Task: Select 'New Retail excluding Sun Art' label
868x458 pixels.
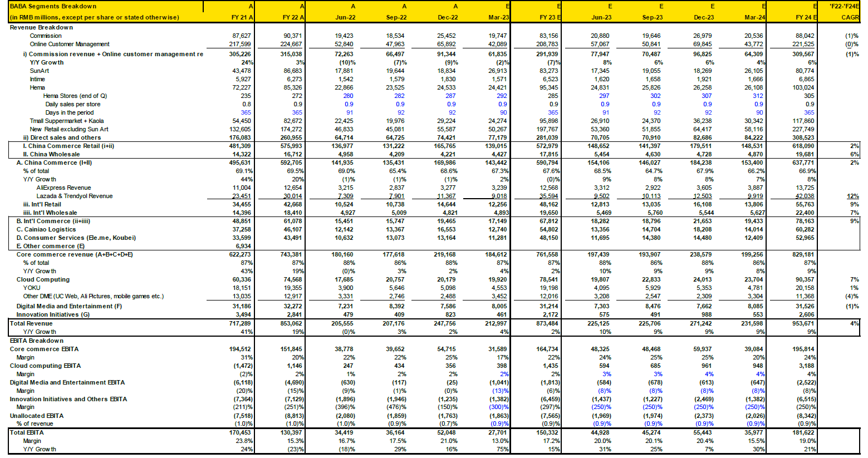Action: tap(69, 129)
